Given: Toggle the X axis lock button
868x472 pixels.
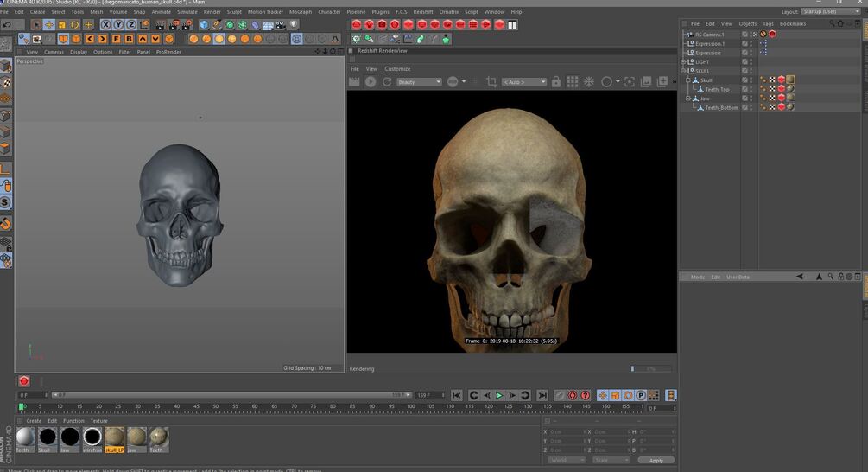Looking at the screenshot, I should [x=105, y=25].
